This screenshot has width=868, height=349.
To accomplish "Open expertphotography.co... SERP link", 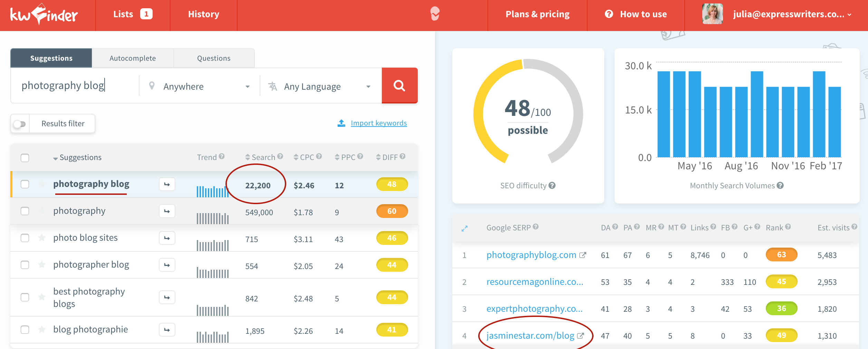I will [534, 309].
